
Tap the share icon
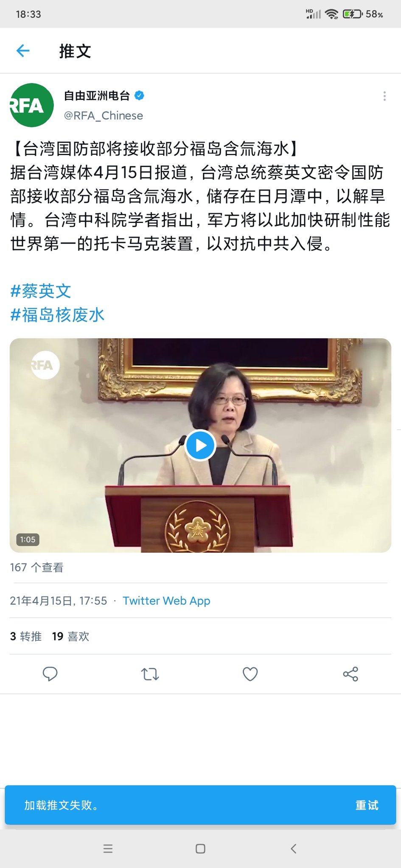click(x=351, y=674)
